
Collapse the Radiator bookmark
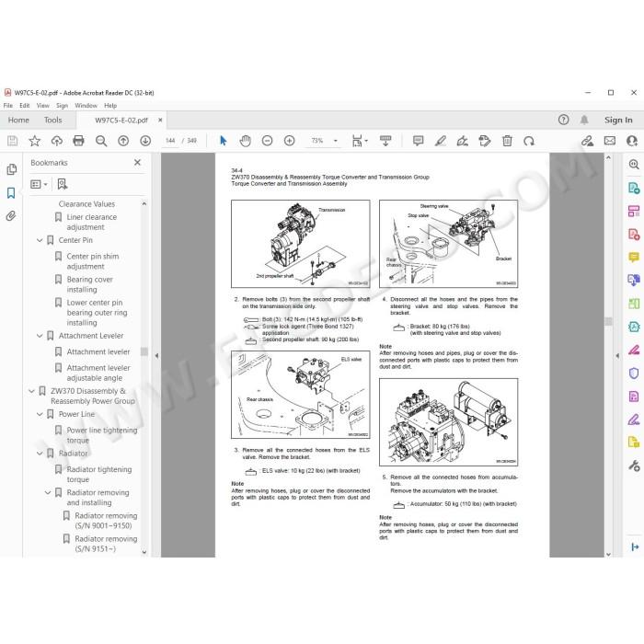pyautogui.click(x=40, y=454)
